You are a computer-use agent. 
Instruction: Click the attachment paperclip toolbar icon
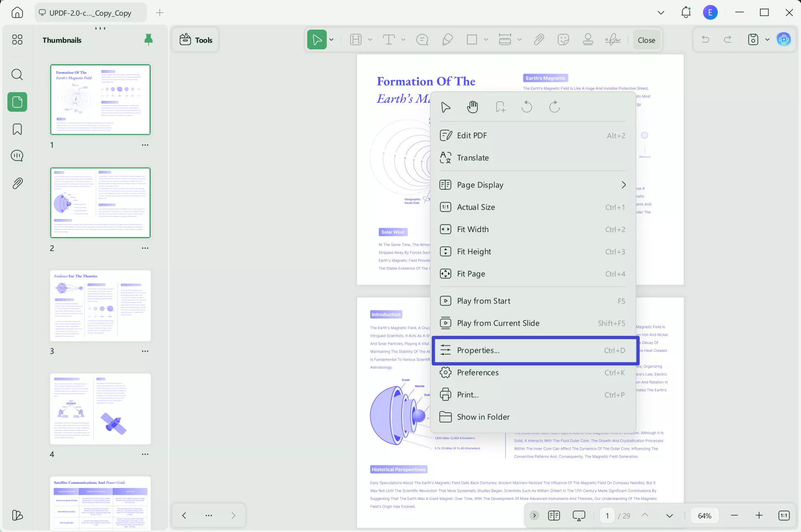click(x=539, y=40)
